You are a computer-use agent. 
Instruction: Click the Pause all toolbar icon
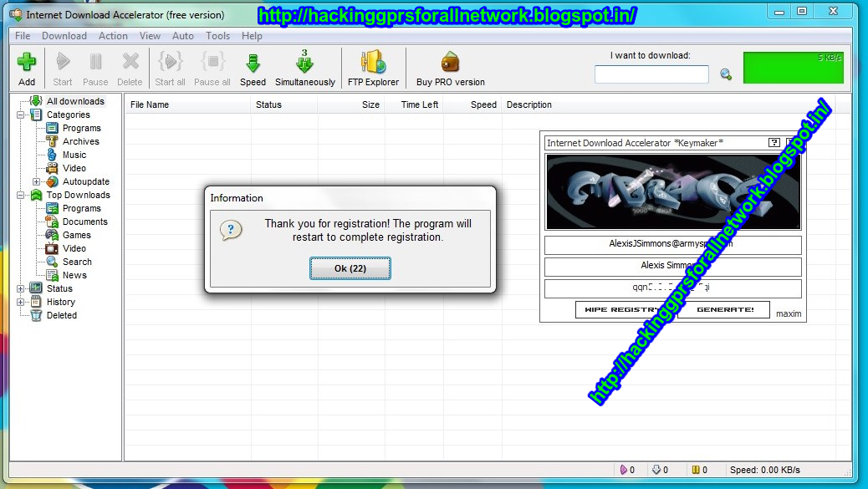(212, 61)
